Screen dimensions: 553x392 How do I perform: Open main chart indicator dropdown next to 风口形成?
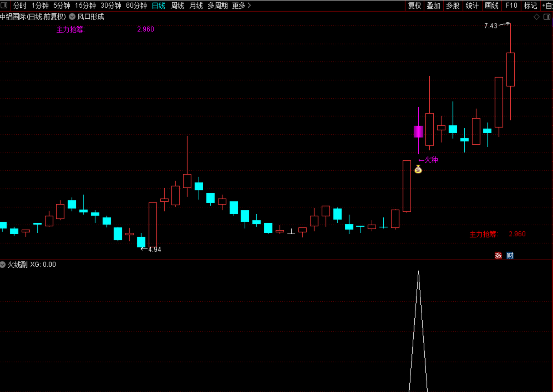pos(72,17)
